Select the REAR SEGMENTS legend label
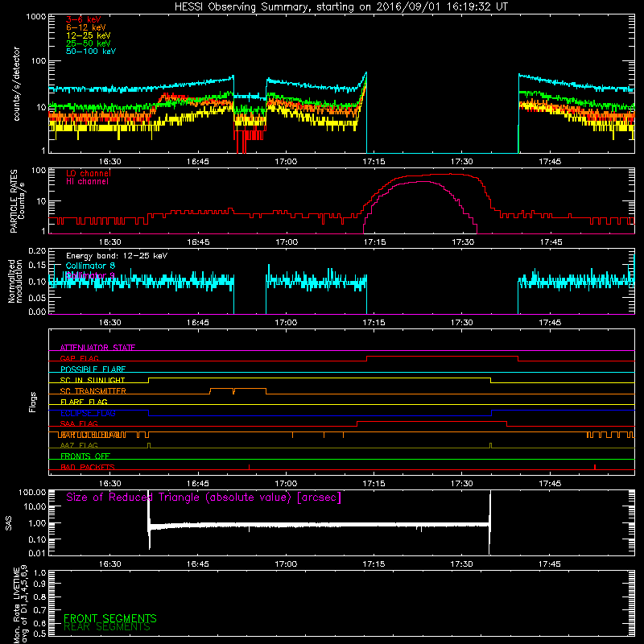The width and height of the screenshot is (644, 644). (107, 627)
